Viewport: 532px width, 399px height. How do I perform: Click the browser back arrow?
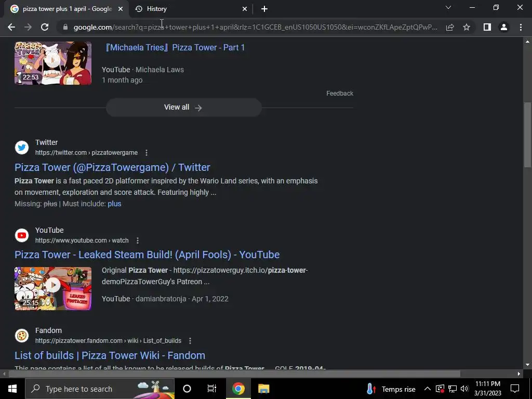coord(11,27)
